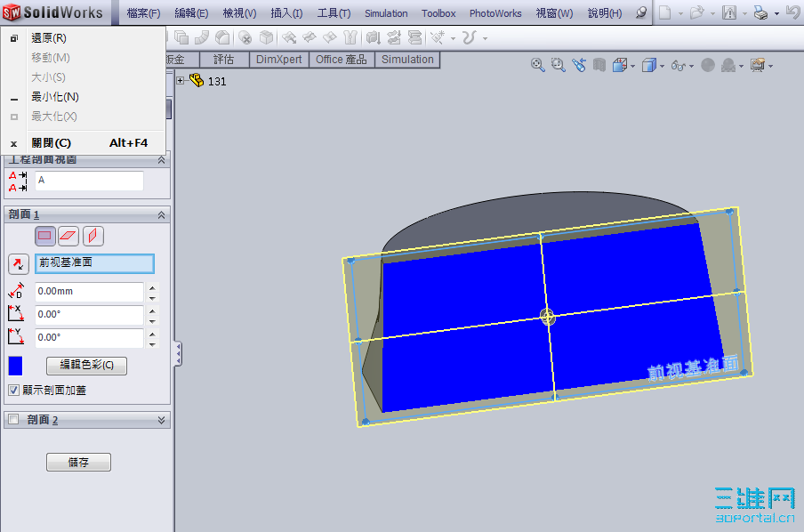Screen dimensions: 804x532
Task: Collapse the 剖面 1 section panel
Action: (x=161, y=215)
